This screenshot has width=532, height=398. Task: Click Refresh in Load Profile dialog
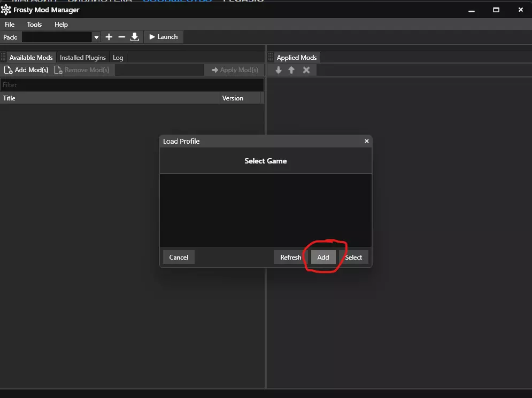(290, 257)
